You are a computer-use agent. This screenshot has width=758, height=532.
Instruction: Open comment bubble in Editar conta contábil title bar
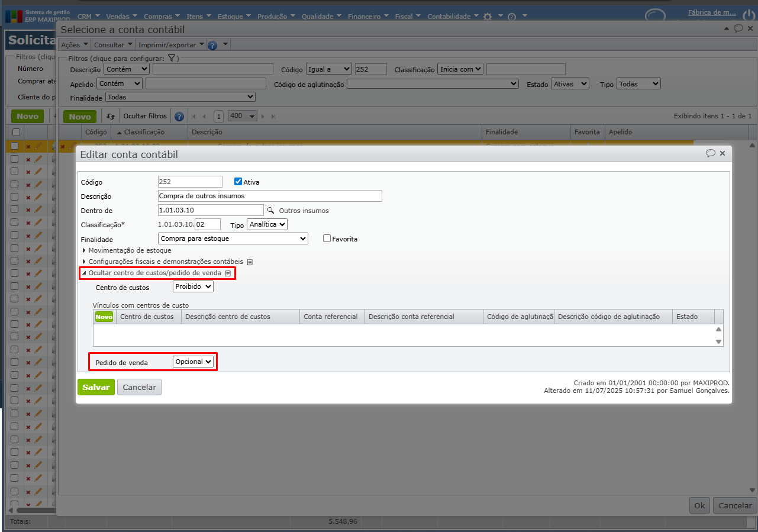point(710,153)
